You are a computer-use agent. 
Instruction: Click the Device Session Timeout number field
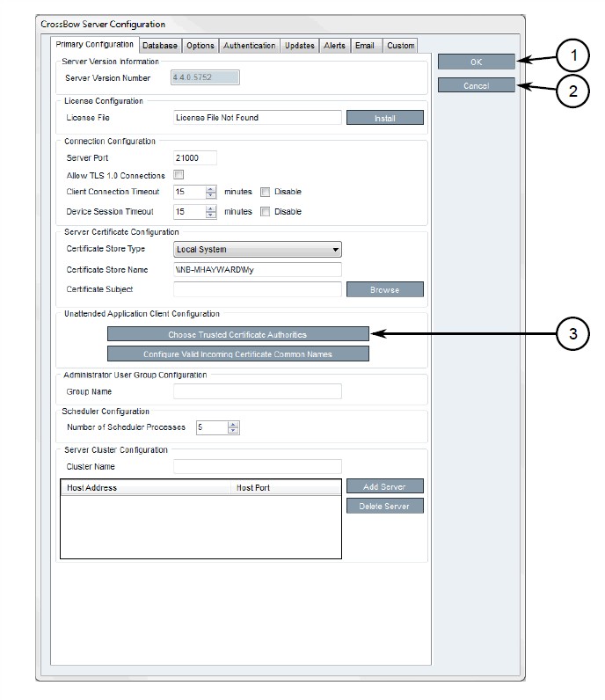(190, 212)
